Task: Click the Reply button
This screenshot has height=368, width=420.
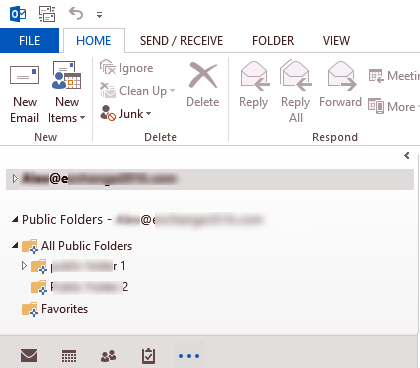Action: [x=254, y=85]
